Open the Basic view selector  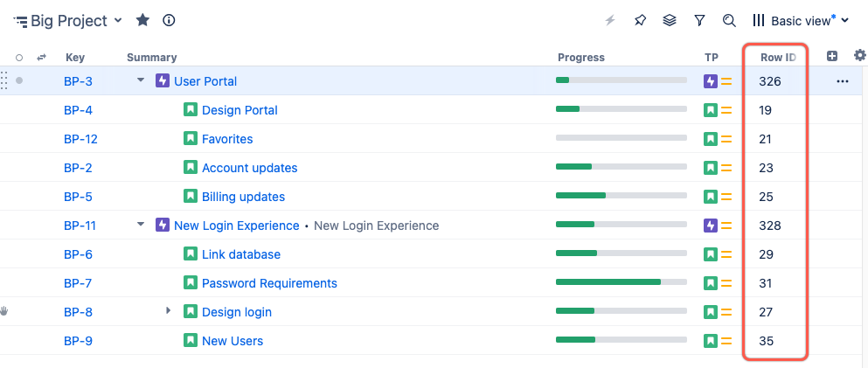pyautogui.click(x=801, y=20)
